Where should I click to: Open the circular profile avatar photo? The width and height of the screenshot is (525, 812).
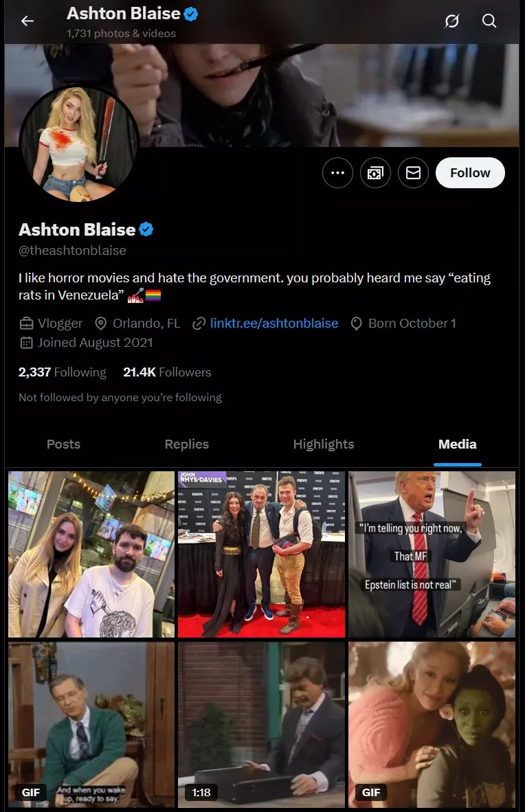pos(79,144)
